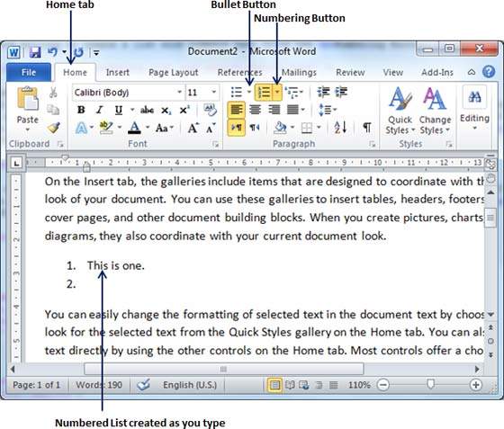Viewport: 504px width, 429px height.
Task: Click the Sort A-Z icon
Action: click(340, 128)
